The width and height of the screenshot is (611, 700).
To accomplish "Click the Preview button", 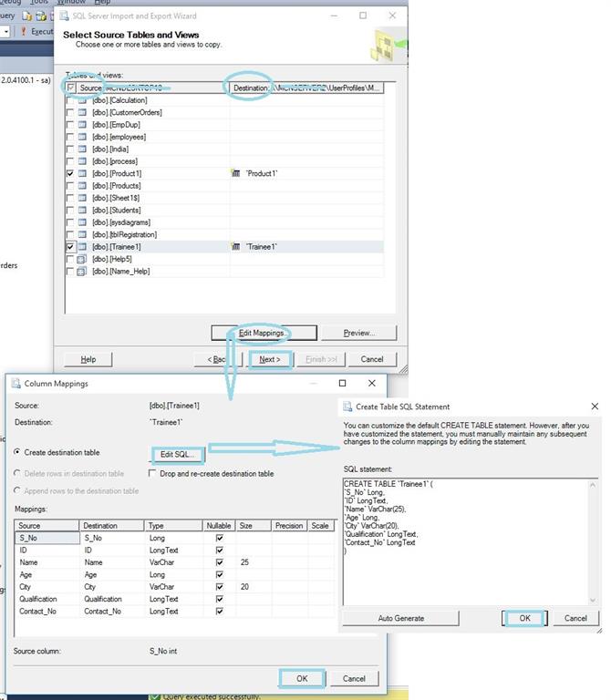I will 358,333.
